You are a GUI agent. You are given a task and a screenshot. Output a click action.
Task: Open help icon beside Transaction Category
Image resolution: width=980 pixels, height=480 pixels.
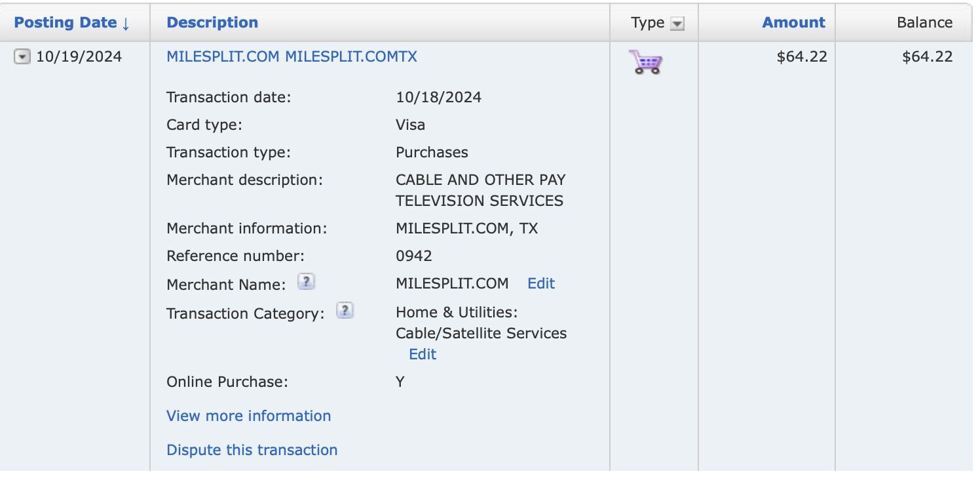point(345,310)
